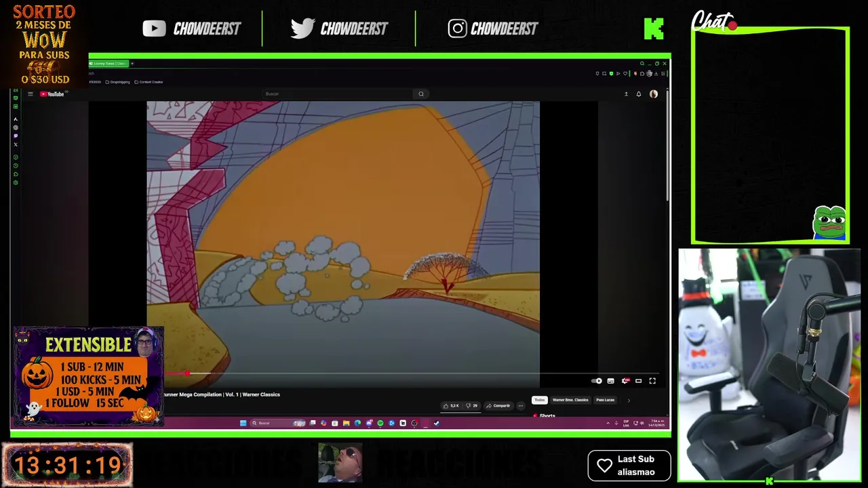The height and width of the screenshot is (488, 868).
Task: Open the YouTube hamburger guide menu
Action: point(31,94)
